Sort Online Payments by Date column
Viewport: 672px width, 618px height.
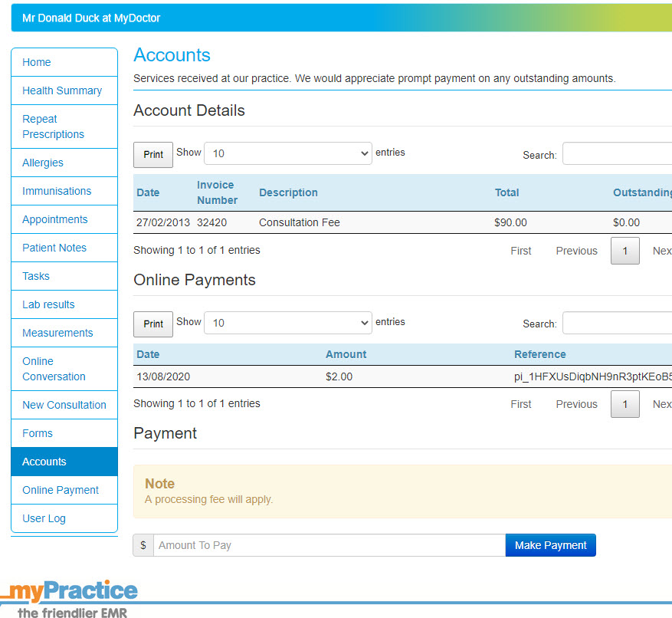tap(148, 354)
